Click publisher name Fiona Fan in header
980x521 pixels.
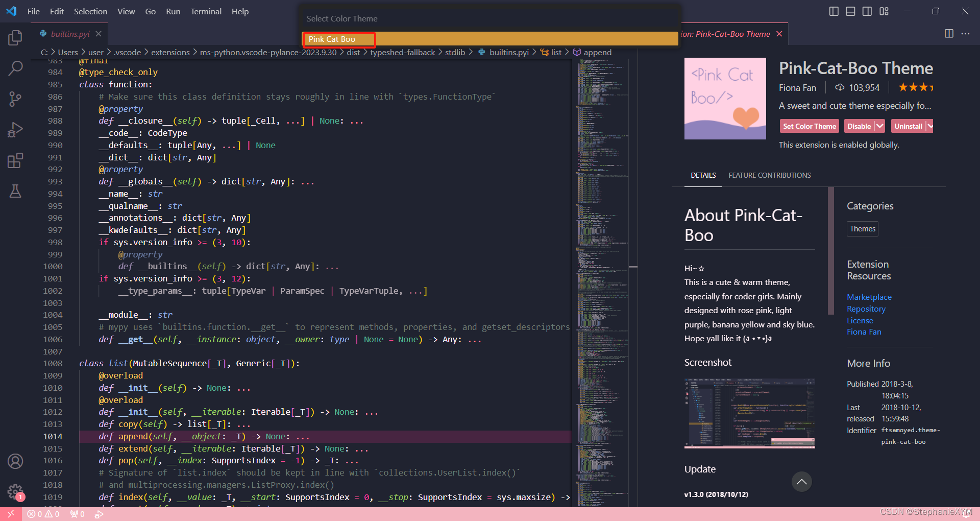(797, 88)
